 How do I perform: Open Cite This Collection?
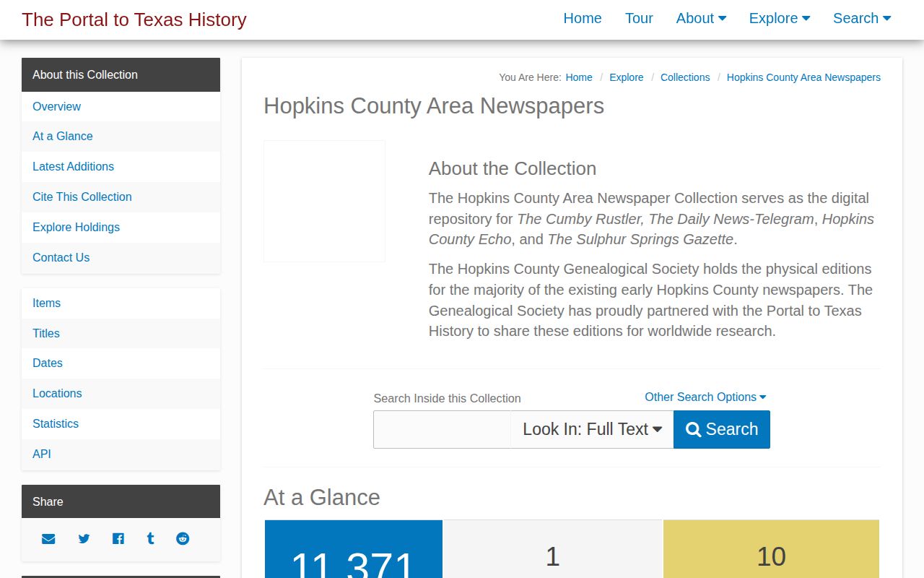(x=121, y=197)
